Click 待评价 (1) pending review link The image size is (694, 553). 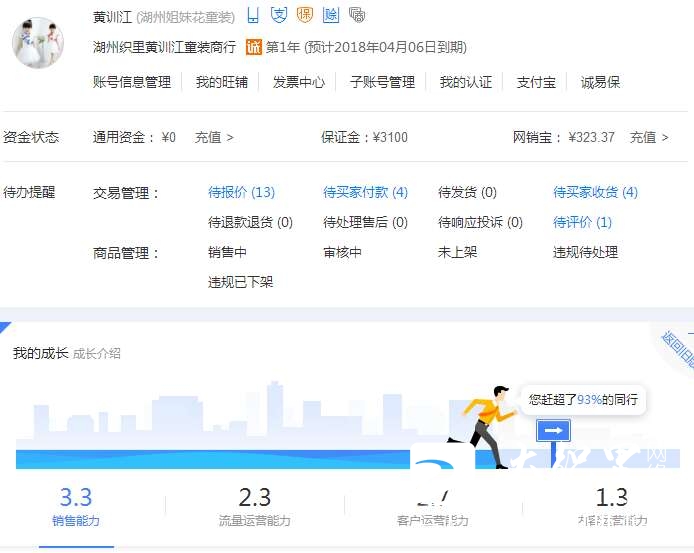pos(582,222)
